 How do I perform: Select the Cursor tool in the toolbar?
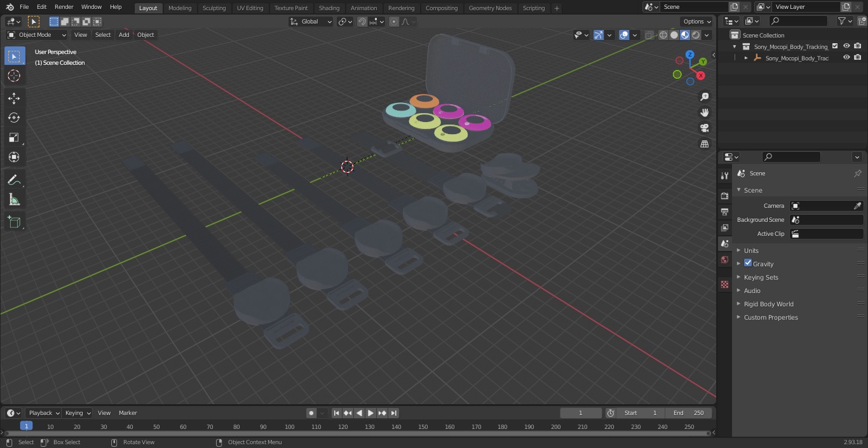click(x=14, y=76)
